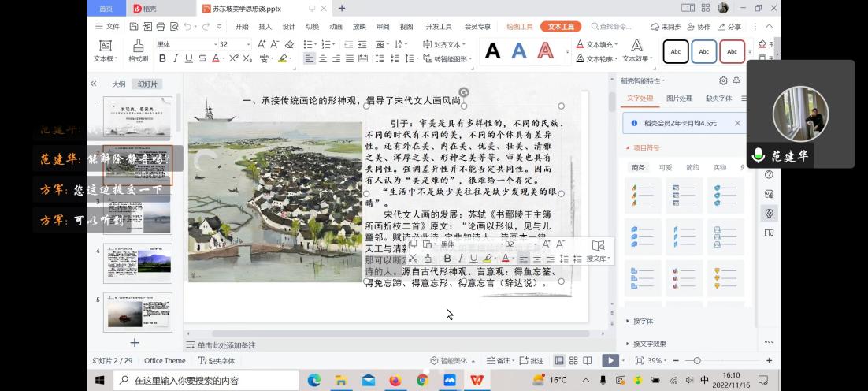Open Firefox from the taskbar
This screenshot has height=391, width=868.
click(395, 380)
